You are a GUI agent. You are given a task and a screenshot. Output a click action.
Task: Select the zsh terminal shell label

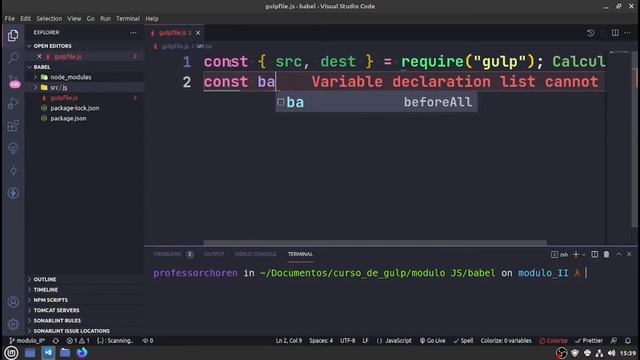pos(560,254)
